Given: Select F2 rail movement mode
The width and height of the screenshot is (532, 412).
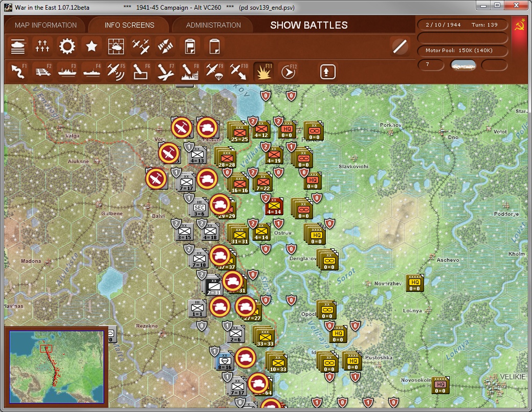Looking at the screenshot, I should (x=42, y=72).
